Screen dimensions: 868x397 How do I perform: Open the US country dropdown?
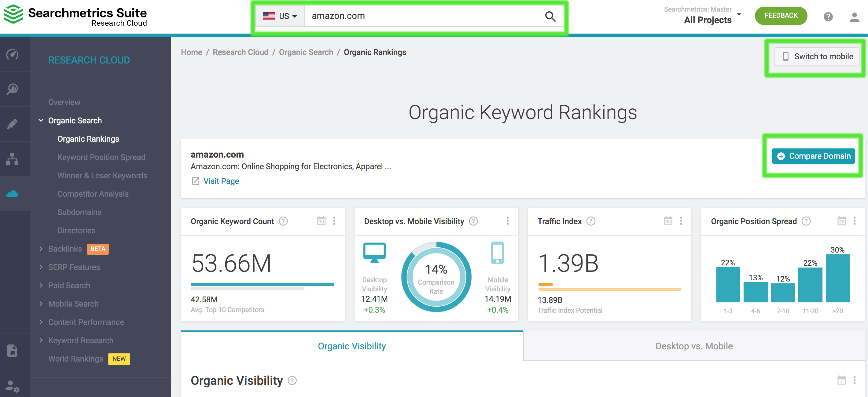pyautogui.click(x=280, y=16)
